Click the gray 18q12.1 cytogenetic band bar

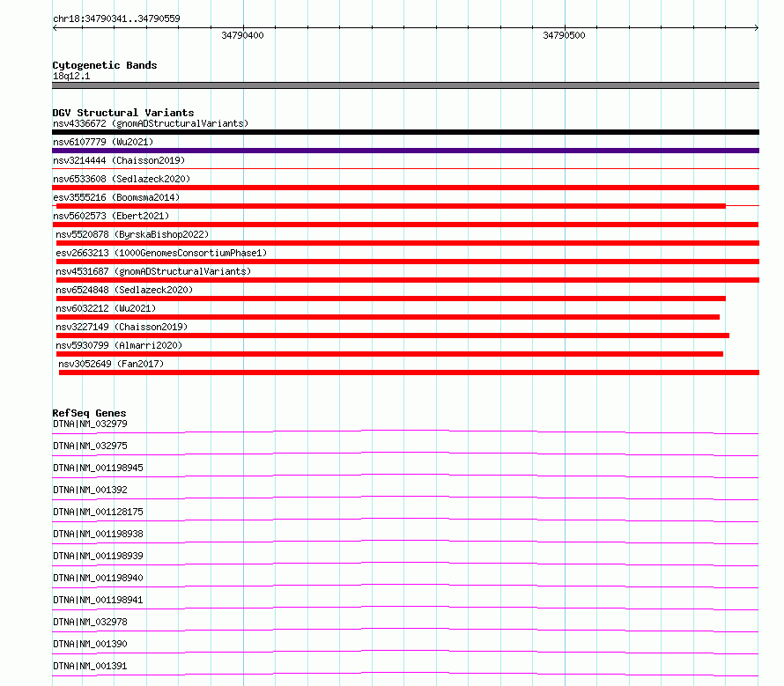[x=405, y=85]
